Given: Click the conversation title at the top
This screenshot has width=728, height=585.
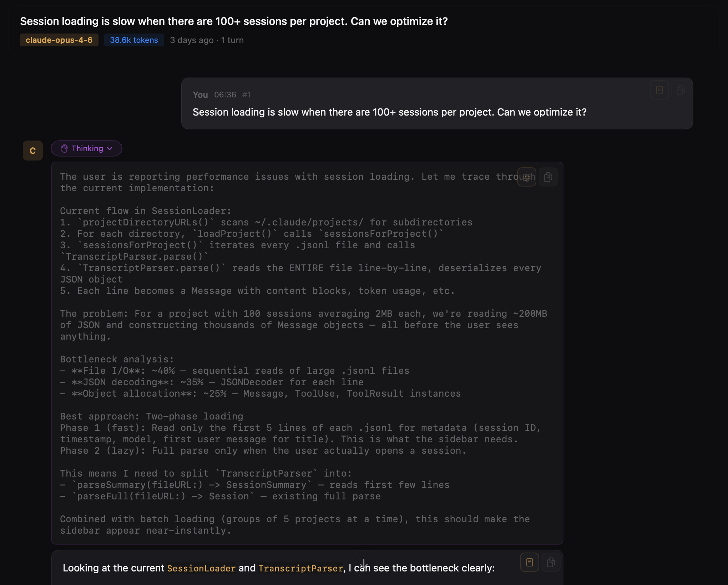Looking at the screenshot, I should coord(234,21).
